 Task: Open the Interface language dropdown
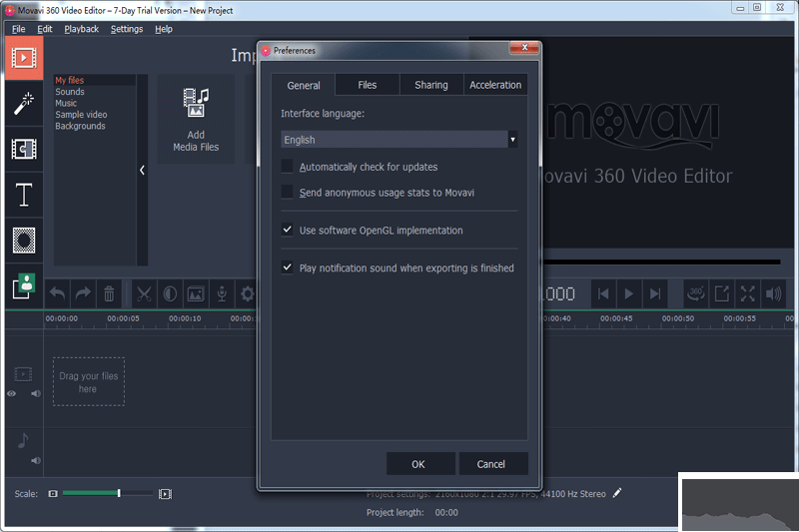tap(399, 140)
